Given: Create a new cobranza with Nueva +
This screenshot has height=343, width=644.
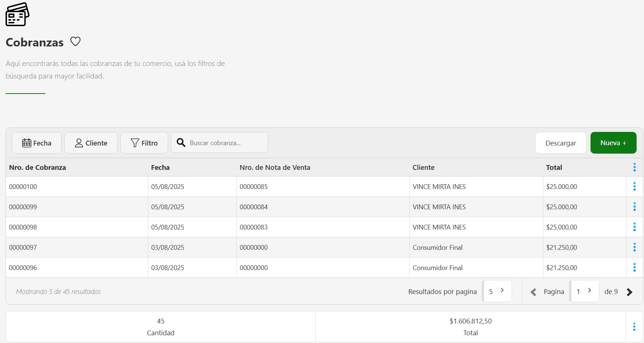Looking at the screenshot, I should [613, 143].
